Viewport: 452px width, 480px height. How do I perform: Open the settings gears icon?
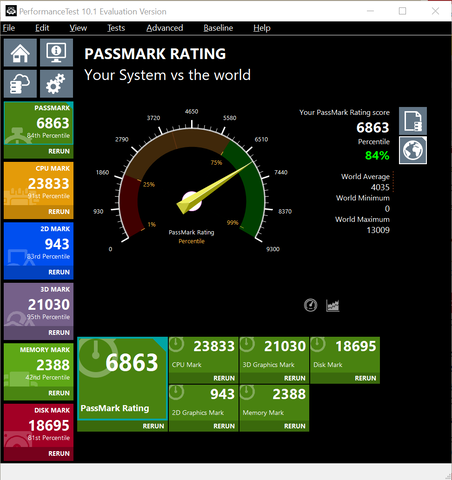pyautogui.click(x=56, y=84)
